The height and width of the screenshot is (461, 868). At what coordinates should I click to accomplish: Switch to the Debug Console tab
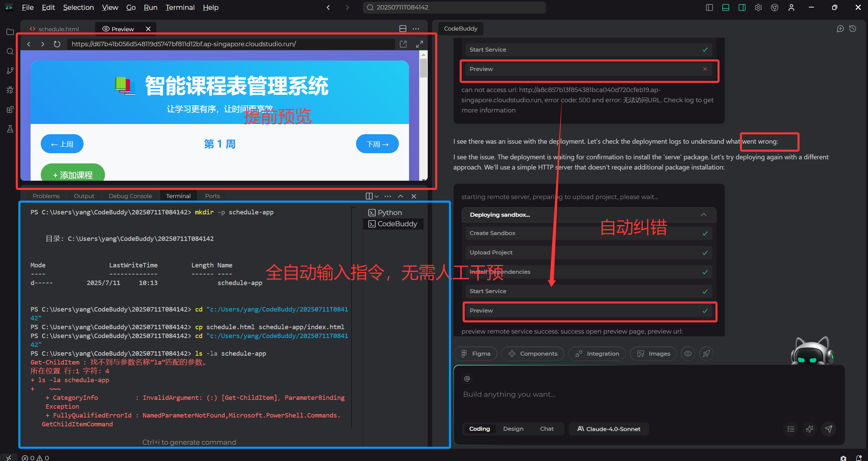pyautogui.click(x=130, y=196)
